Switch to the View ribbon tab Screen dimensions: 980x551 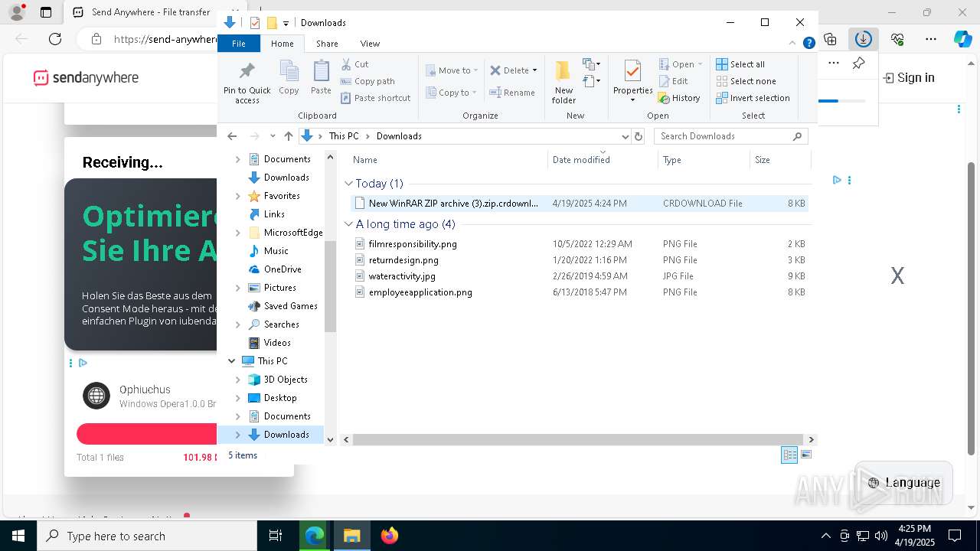(370, 44)
